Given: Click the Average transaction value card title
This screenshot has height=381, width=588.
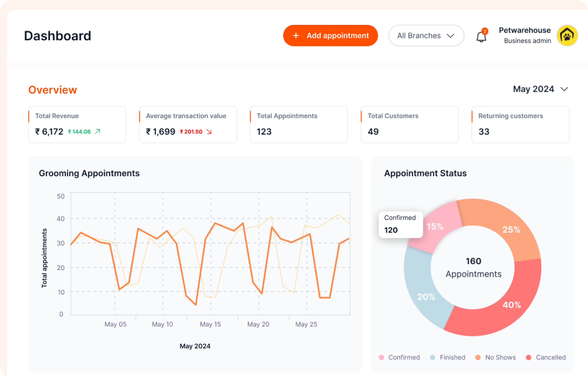Looking at the screenshot, I should 186,116.
